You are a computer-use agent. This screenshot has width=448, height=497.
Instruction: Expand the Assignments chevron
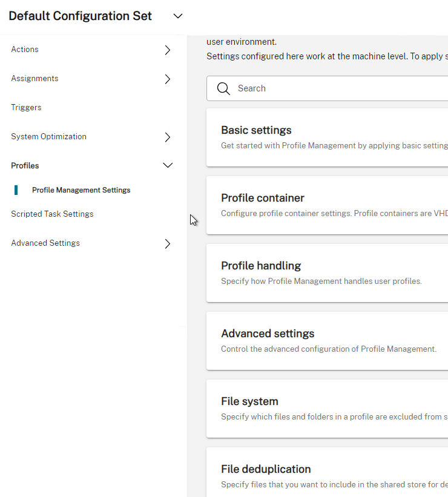168,79
